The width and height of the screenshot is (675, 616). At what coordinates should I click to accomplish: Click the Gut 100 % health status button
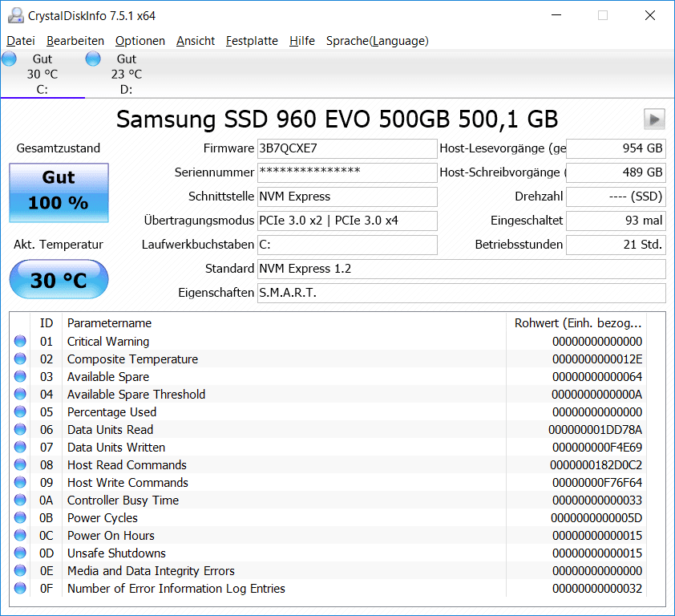click(59, 192)
